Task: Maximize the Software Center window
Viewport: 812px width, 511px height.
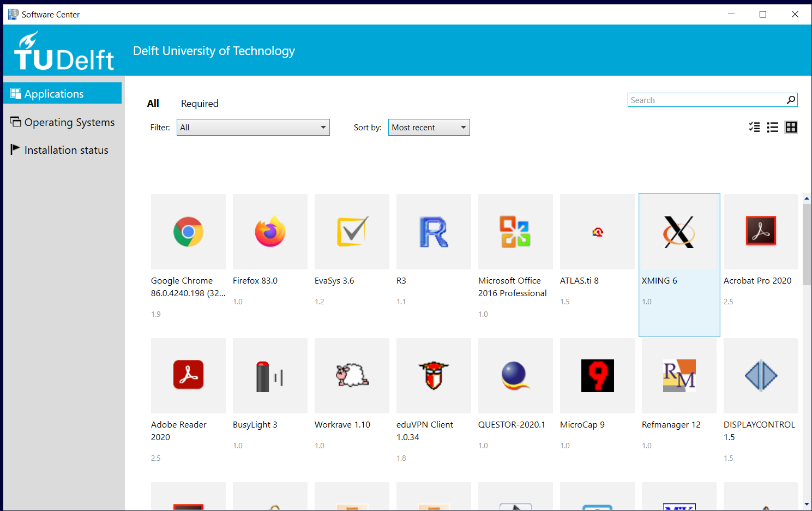Action: [763, 14]
